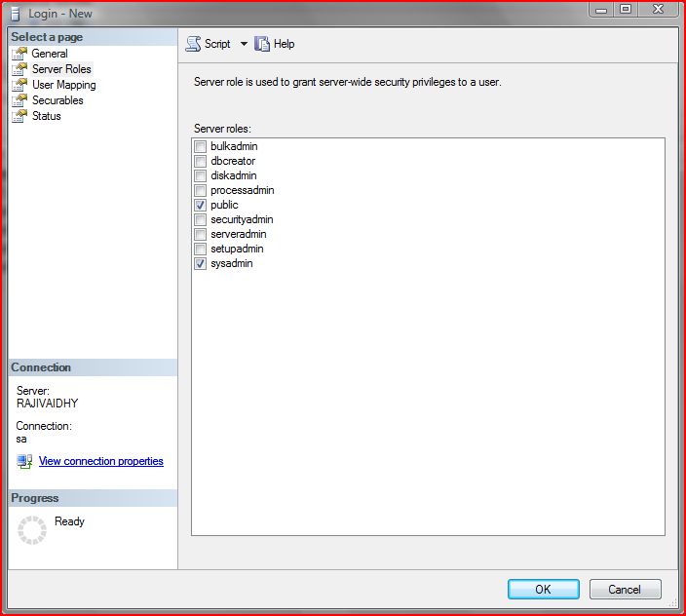Toggle the securityadmin role checkbox
The width and height of the screenshot is (686, 616).
click(201, 219)
